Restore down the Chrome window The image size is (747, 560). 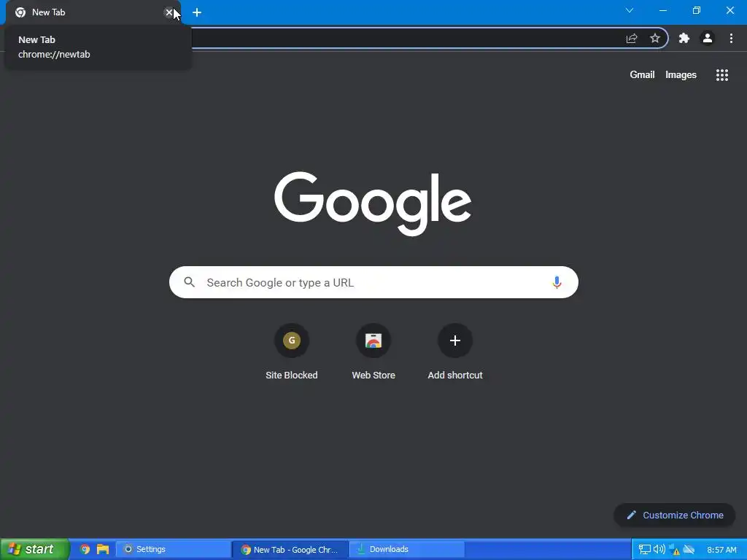697,10
